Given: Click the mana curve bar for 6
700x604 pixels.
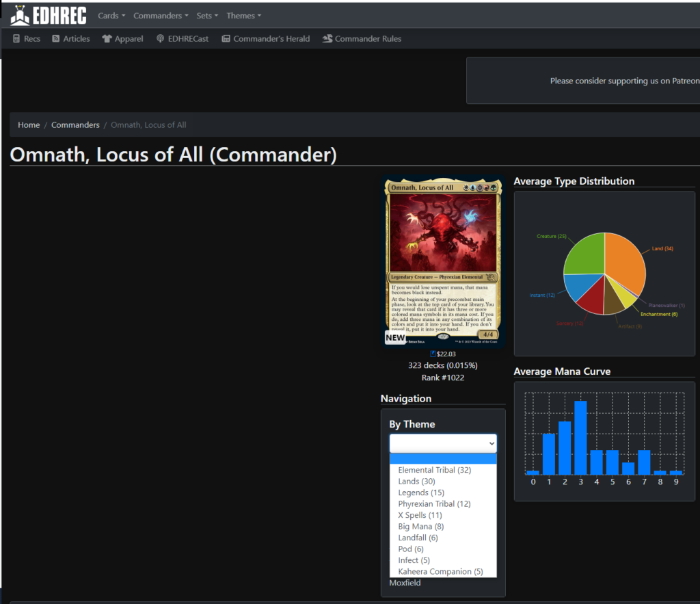Looking at the screenshot, I should tap(628, 468).
